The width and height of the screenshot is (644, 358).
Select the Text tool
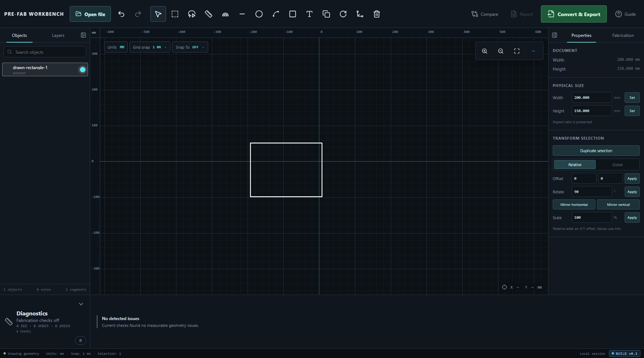tap(309, 14)
